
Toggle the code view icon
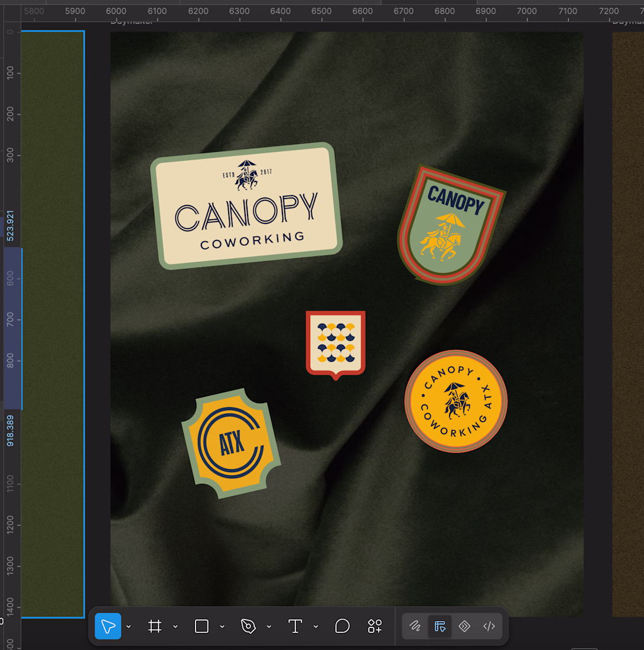489,626
